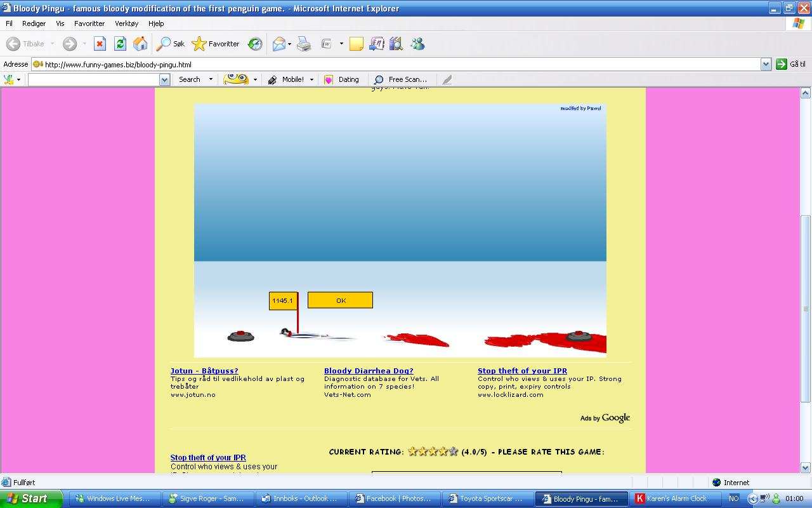The image size is (812, 508).
Task: Open the Favoritter star button
Action: tap(216, 44)
